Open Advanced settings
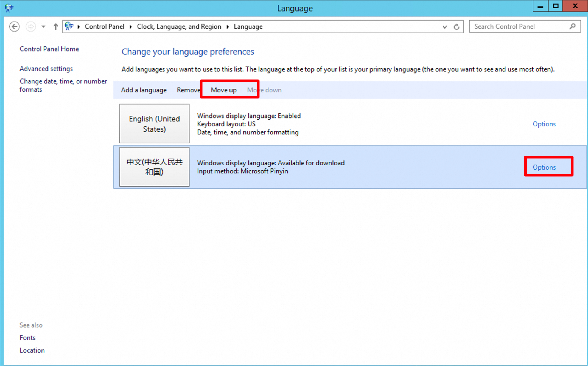 click(46, 69)
